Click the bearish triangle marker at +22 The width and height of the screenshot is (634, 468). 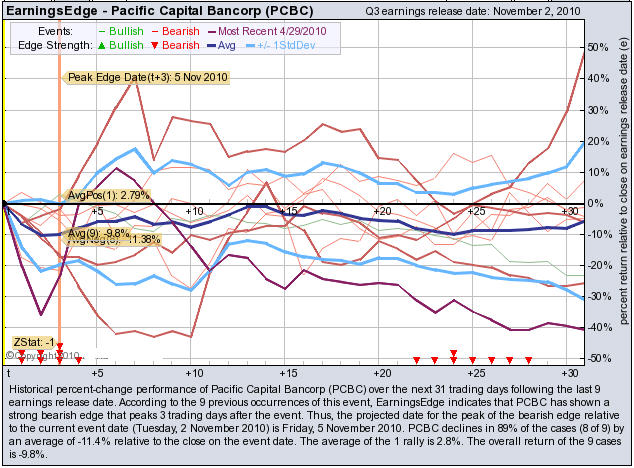[x=417, y=360]
